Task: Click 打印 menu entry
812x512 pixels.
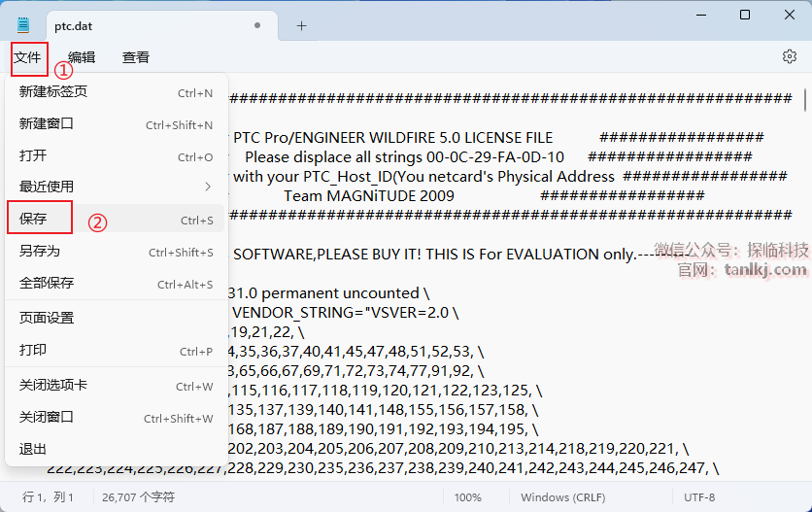Action: (x=33, y=350)
